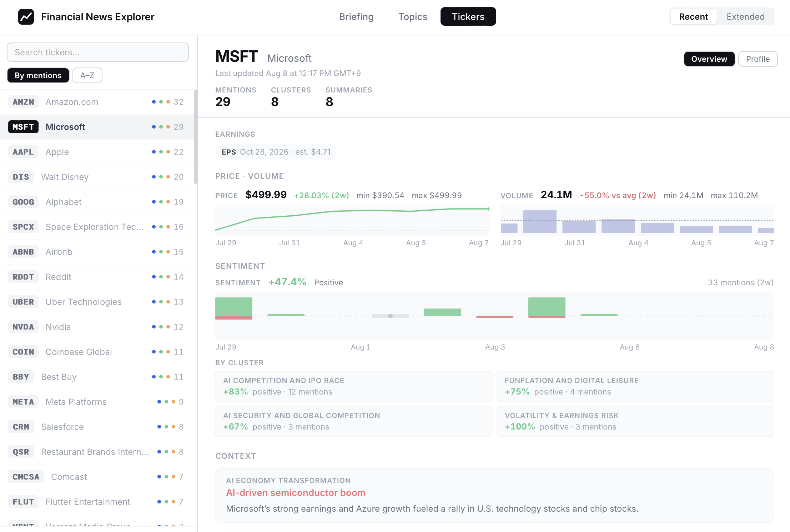This screenshot has width=790, height=532.
Task: Select META Meta Platforms ticker row
Action: coord(97,402)
